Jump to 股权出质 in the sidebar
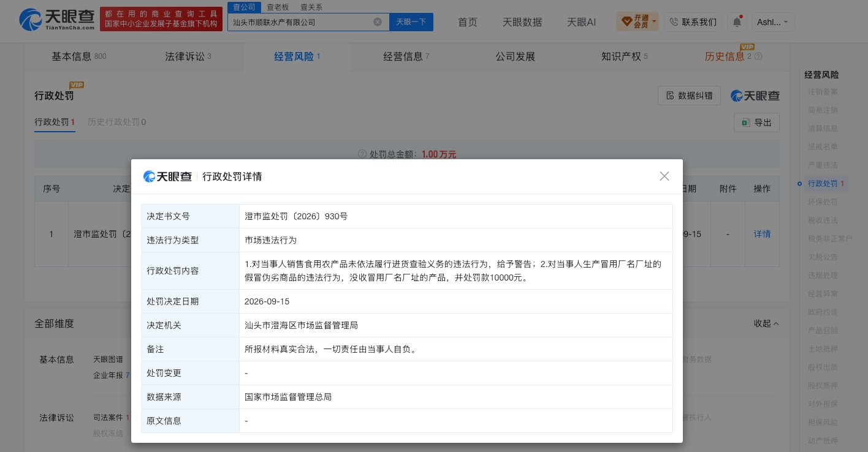The width and height of the screenshot is (868, 452). pyautogui.click(x=823, y=367)
